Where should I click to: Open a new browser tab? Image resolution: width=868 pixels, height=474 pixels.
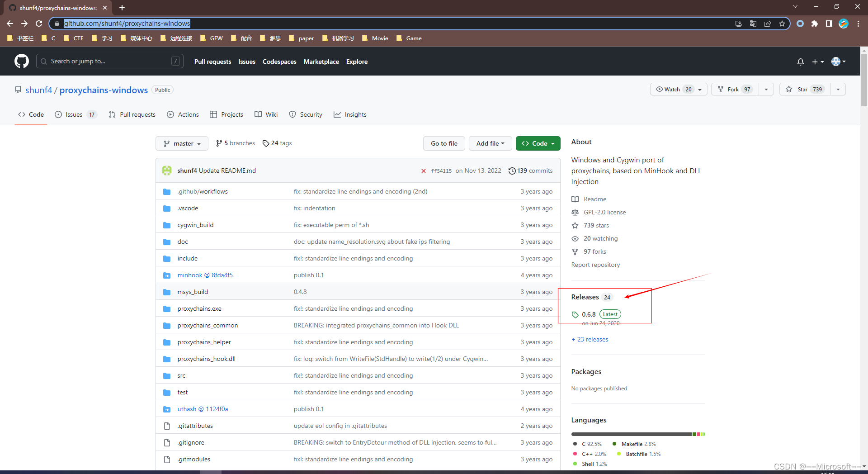122,8
